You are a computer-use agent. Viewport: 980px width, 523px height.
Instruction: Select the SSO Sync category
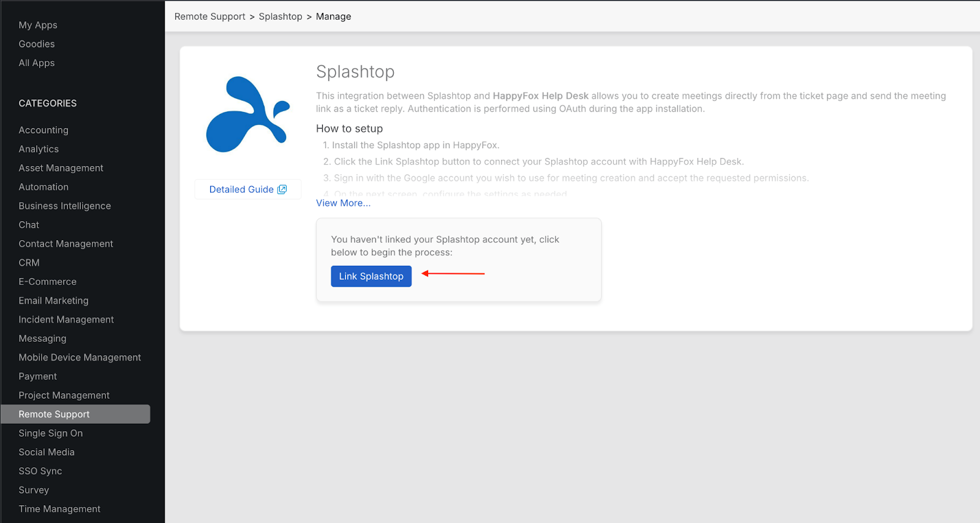[40, 472]
